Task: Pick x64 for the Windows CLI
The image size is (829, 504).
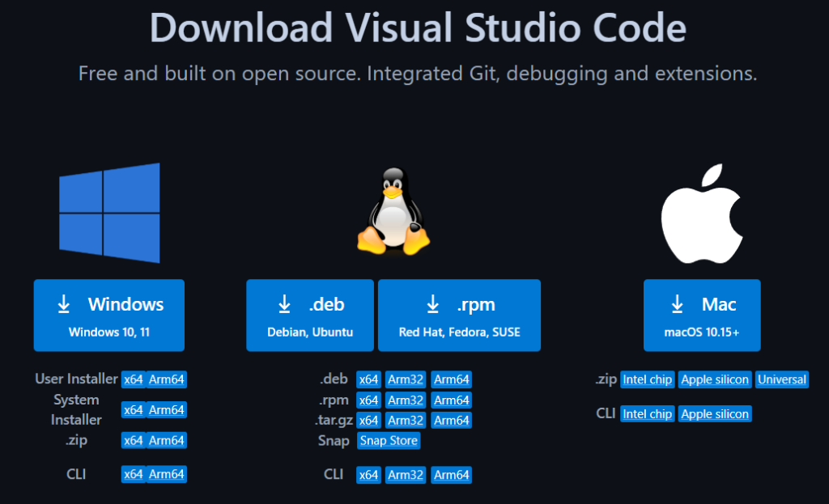Action: point(133,474)
